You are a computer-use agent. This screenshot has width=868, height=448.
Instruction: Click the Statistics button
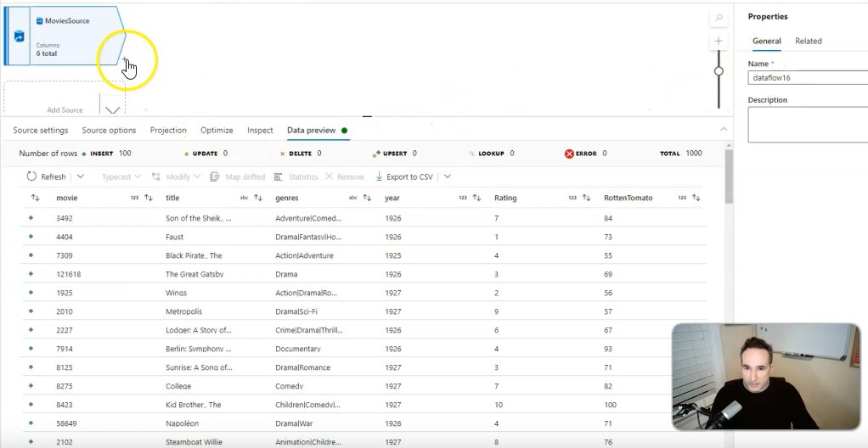[x=296, y=177]
